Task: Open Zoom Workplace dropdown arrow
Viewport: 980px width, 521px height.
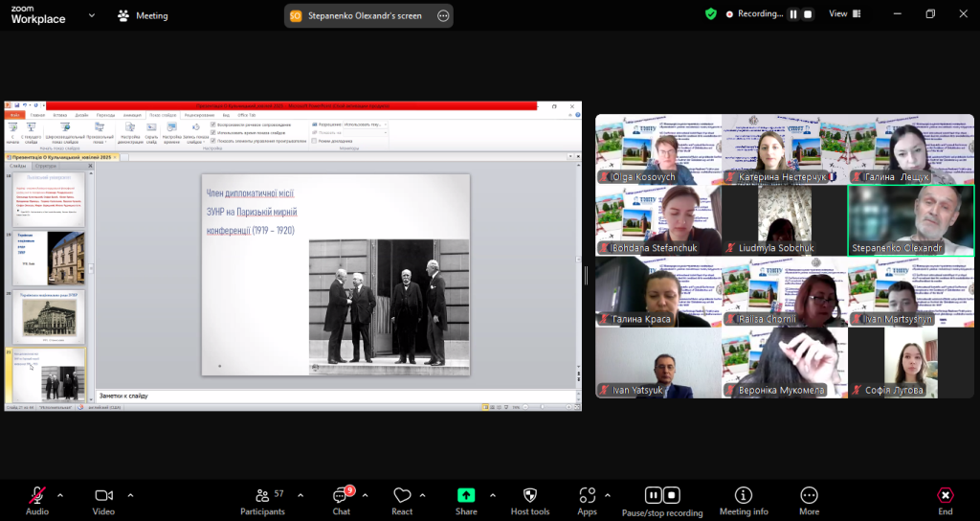Action: coord(92,15)
